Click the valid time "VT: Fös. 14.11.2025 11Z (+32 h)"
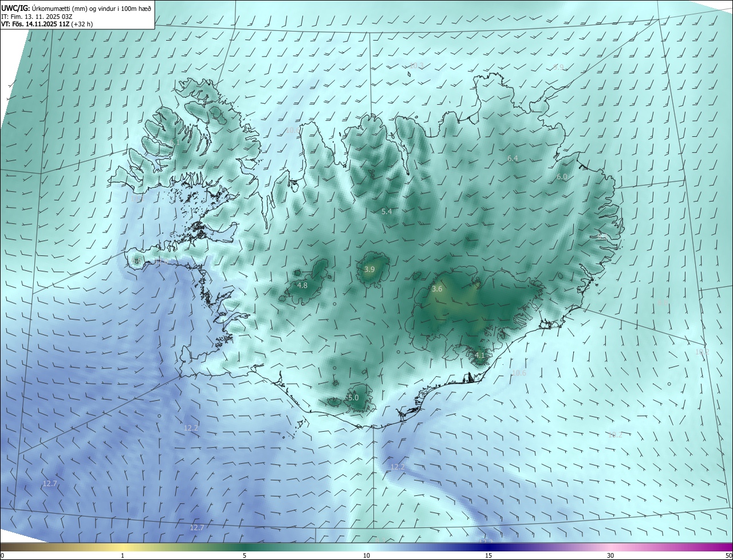Viewport: 733px width, 560px height. click(x=47, y=25)
